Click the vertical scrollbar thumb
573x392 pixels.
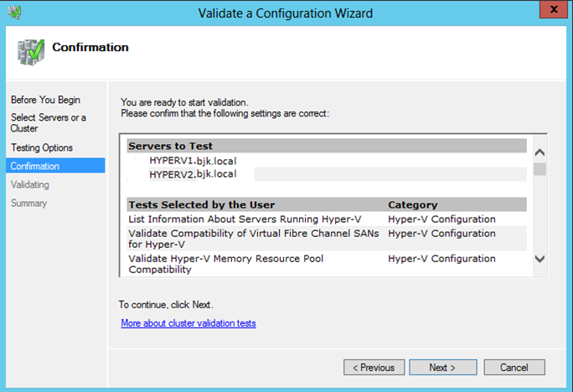[539, 170]
